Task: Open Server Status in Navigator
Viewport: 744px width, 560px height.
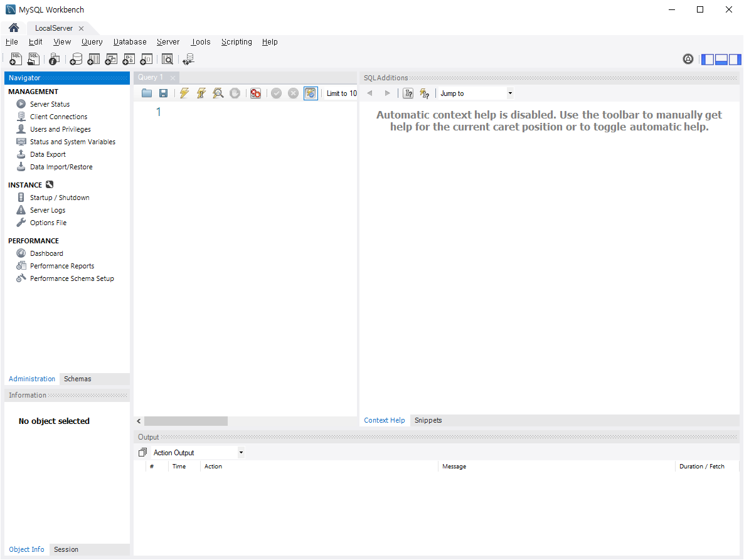Action: (x=50, y=104)
